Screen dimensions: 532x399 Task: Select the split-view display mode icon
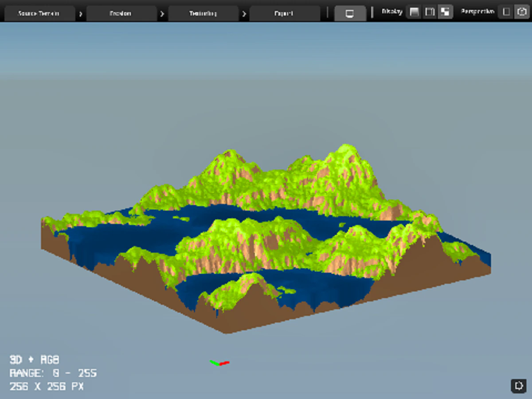coord(429,12)
